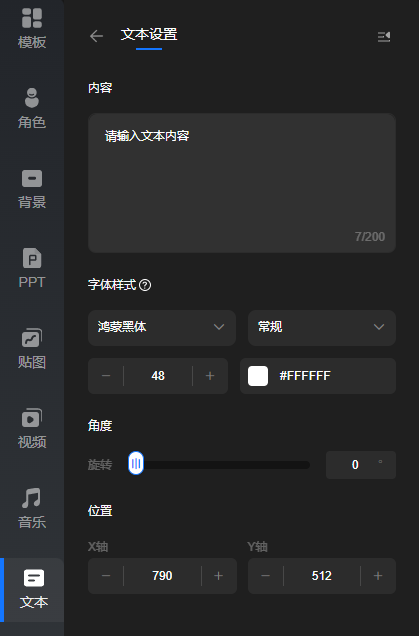
Task: Click the back arrow beside 文本设置
Action: 97,36
